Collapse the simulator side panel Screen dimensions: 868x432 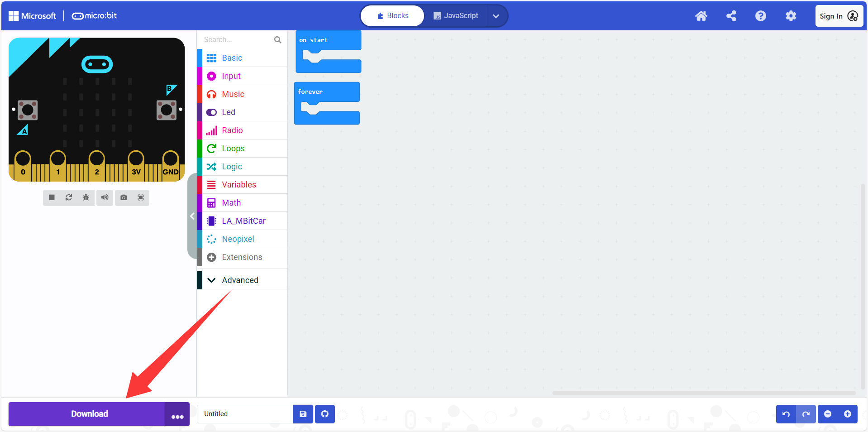[x=192, y=216]
